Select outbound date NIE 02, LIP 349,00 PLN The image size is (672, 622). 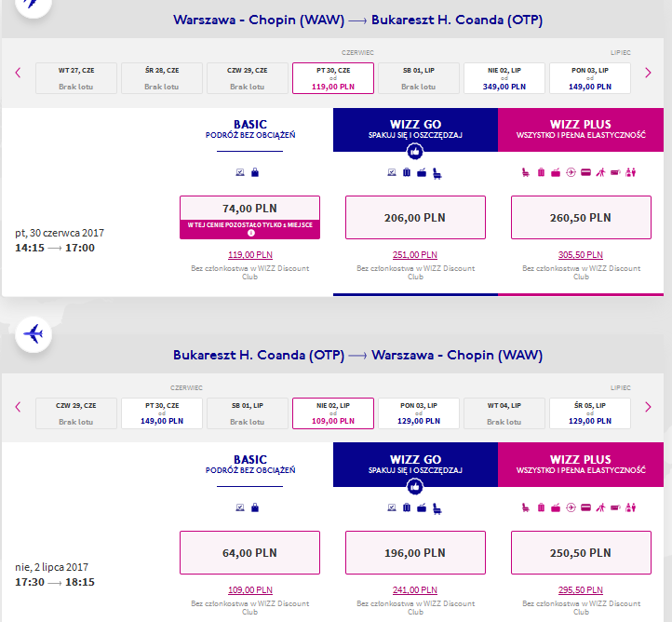(x=504, y=78)
